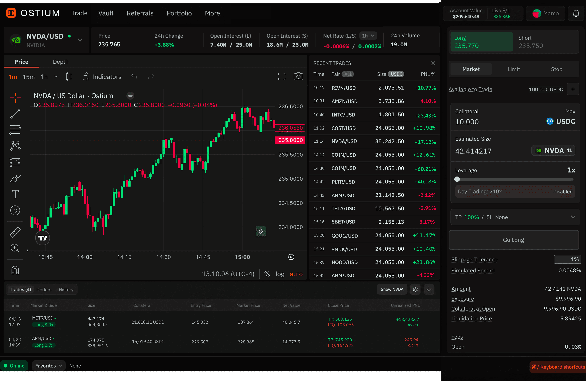
Task: Open trades table settings gear
Action: pos(415,289)
